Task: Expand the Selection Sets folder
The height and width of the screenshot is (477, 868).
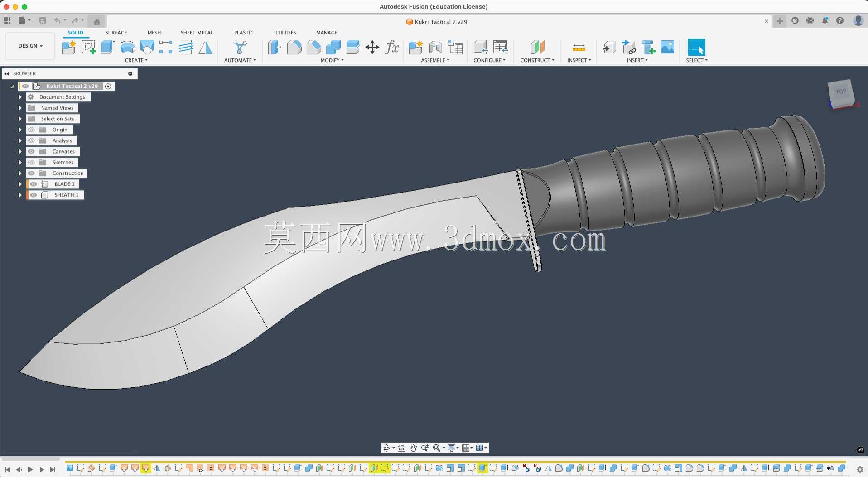Action: pyautogui.click(x=20, y=119)
